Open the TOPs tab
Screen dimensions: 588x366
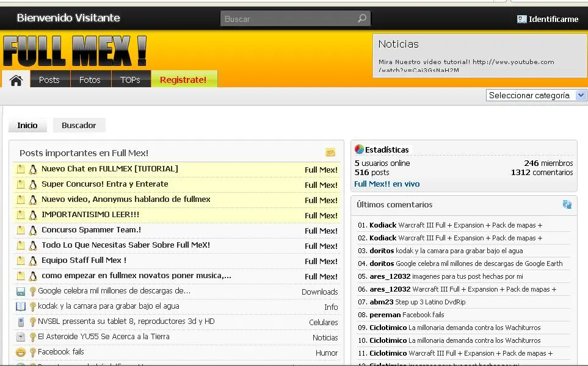tap(130, 80)
